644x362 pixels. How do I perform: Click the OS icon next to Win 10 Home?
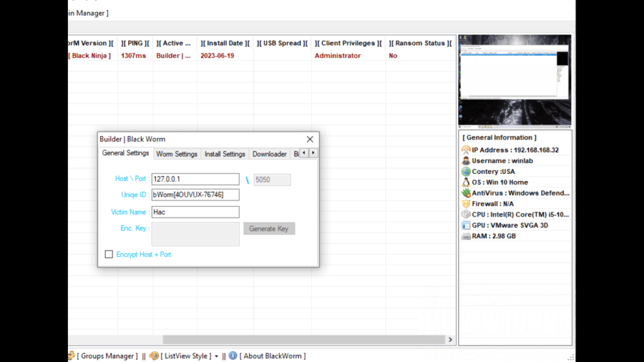(x=466, y=182)
